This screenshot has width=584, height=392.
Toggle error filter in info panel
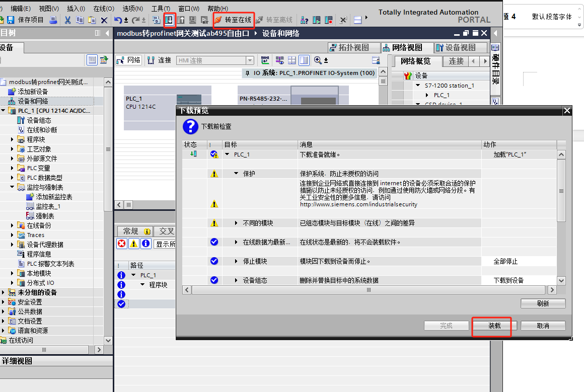(122, 244)
